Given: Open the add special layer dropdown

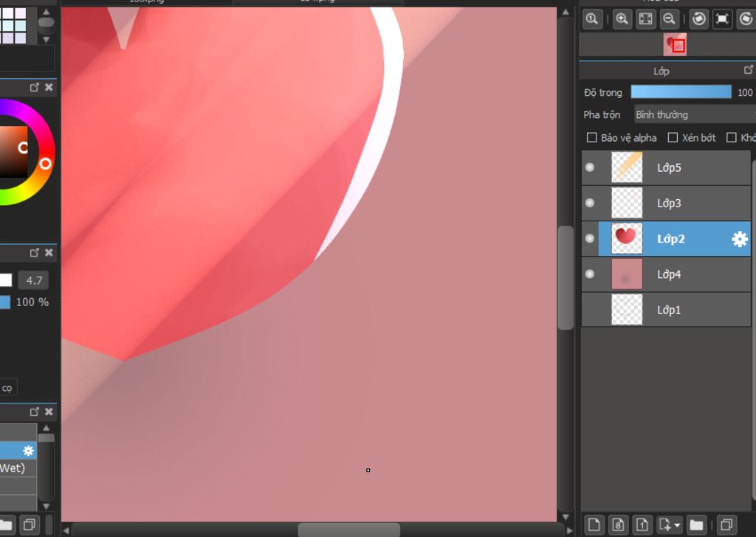Looking at the screenshot, I should 669,524.
